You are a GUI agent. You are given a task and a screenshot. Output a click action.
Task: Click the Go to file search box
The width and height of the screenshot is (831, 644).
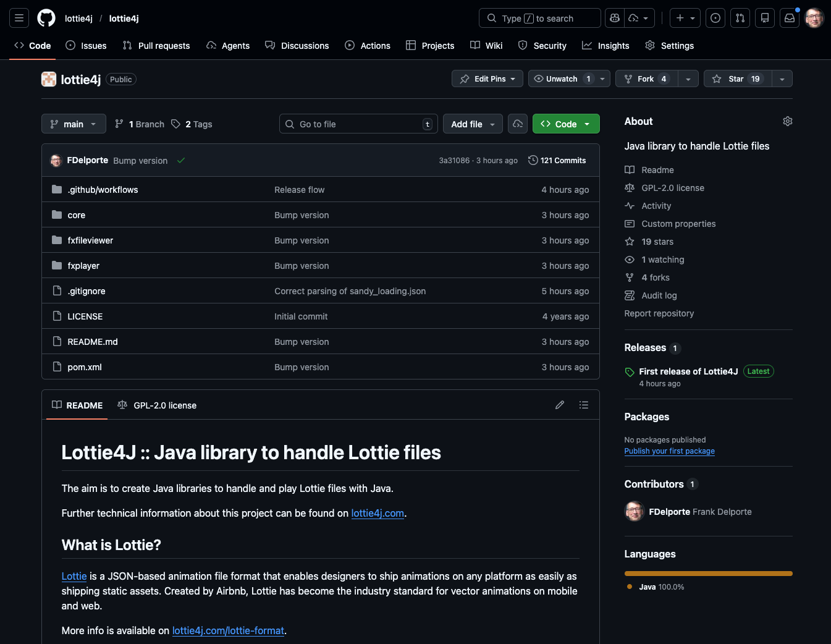(358, 124)
